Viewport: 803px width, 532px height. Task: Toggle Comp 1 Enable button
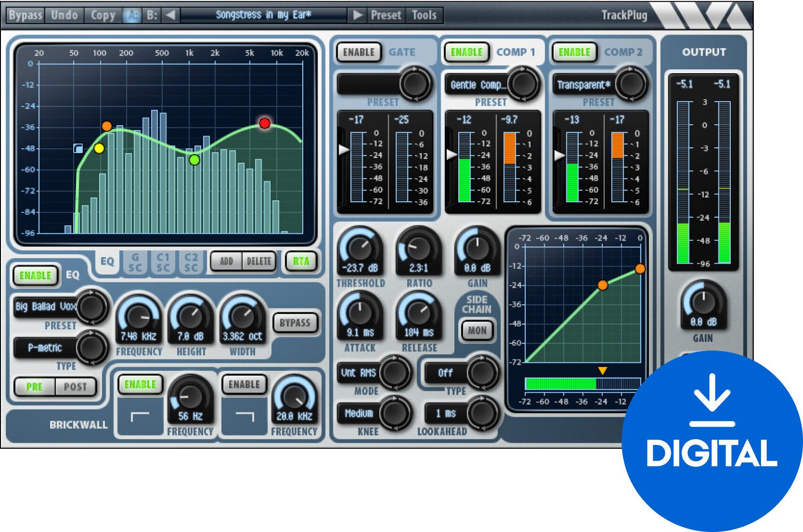[466, 52]
